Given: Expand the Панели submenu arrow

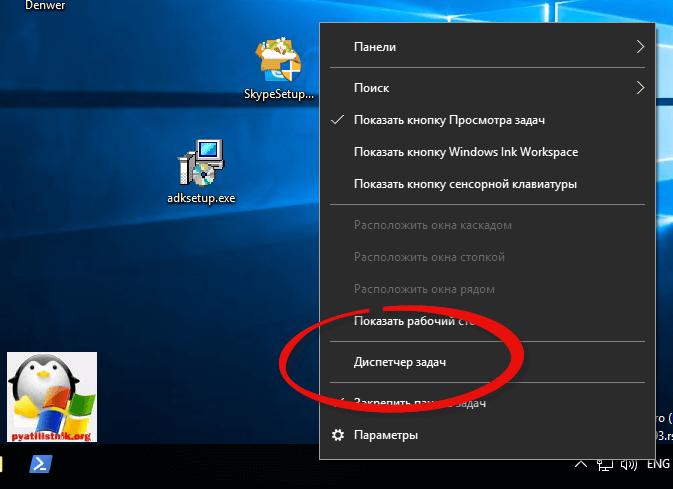Looking at the screenshot, I should coord(639,47).
